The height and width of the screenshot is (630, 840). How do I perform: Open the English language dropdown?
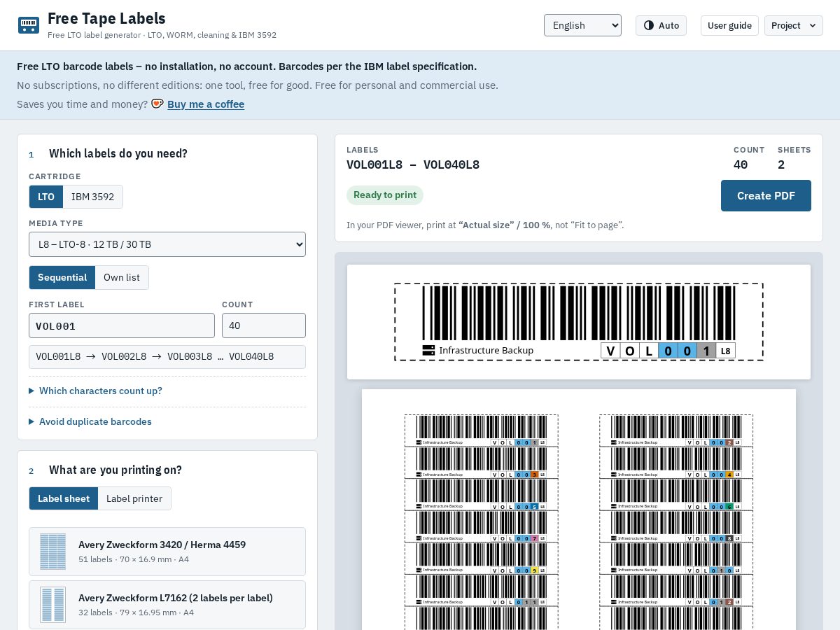[582, 25]
